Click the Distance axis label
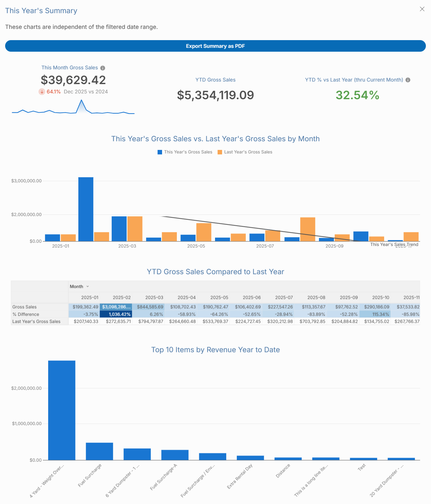The height and width of the screenshot is (504, 431). coord(283,471)
